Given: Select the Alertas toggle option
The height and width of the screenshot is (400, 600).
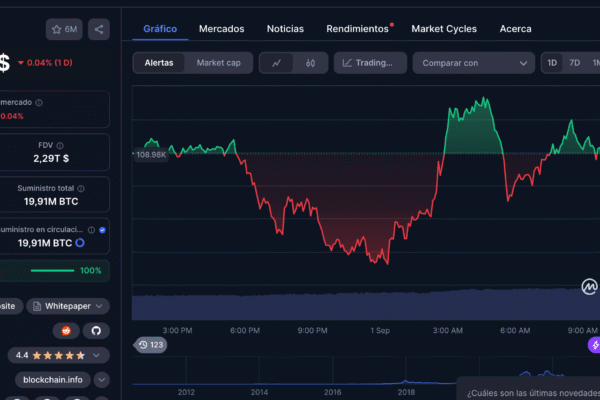Looking at the screenshot, I should [159, 63].
